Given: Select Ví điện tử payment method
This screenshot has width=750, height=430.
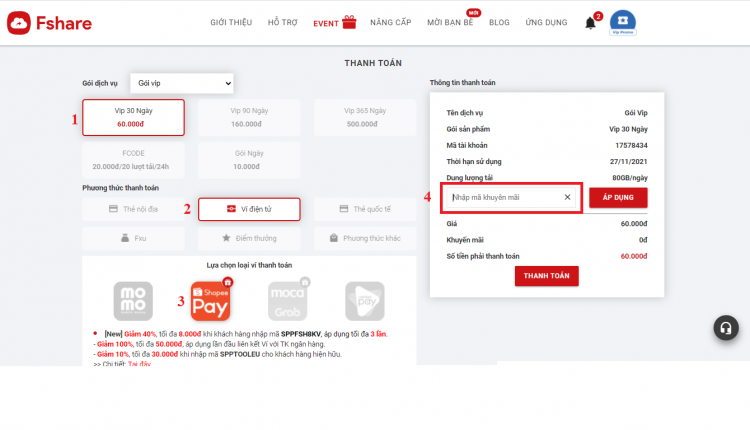Looking at the screenshot, I should [x=249, y=209].
